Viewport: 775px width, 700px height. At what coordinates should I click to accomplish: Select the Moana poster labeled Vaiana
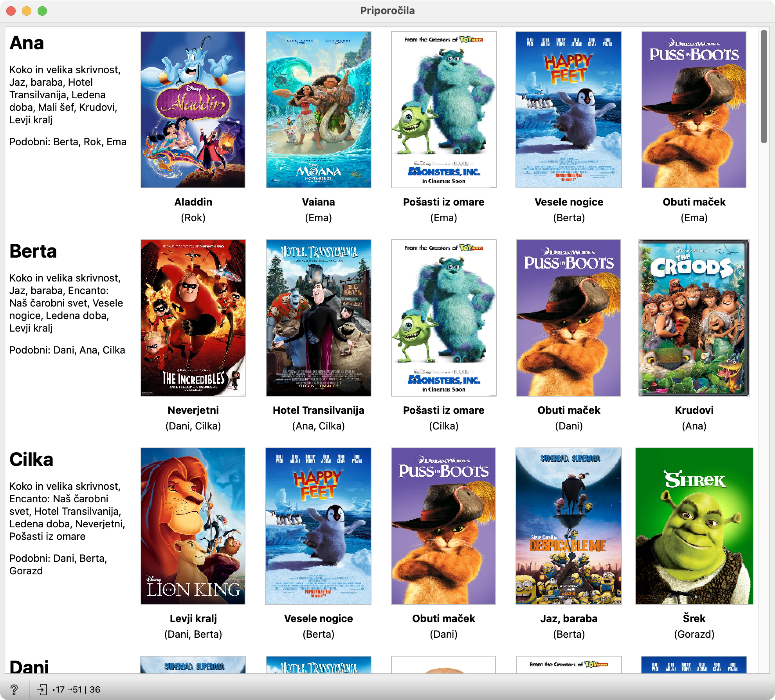point(318,110)
